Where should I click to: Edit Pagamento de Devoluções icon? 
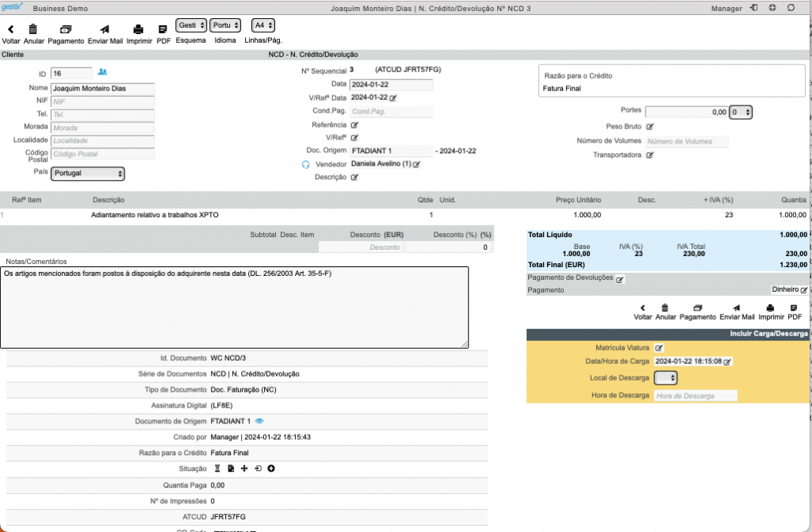pyautogui.click(x=620, y=279)
